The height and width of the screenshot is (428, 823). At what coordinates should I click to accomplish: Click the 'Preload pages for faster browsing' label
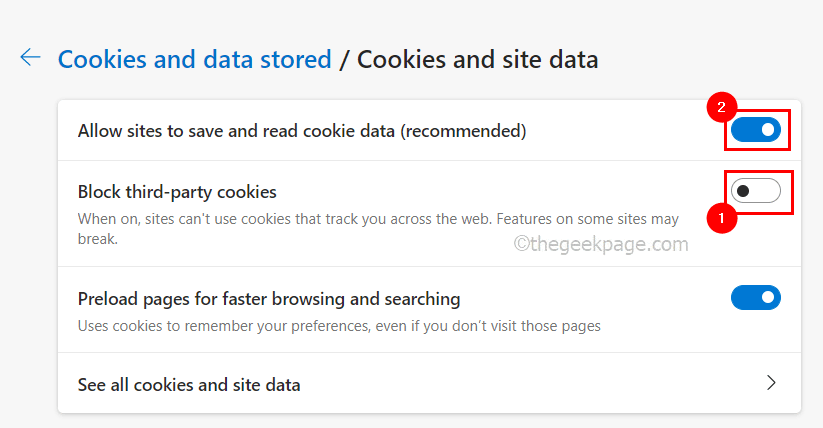(269, 298)
